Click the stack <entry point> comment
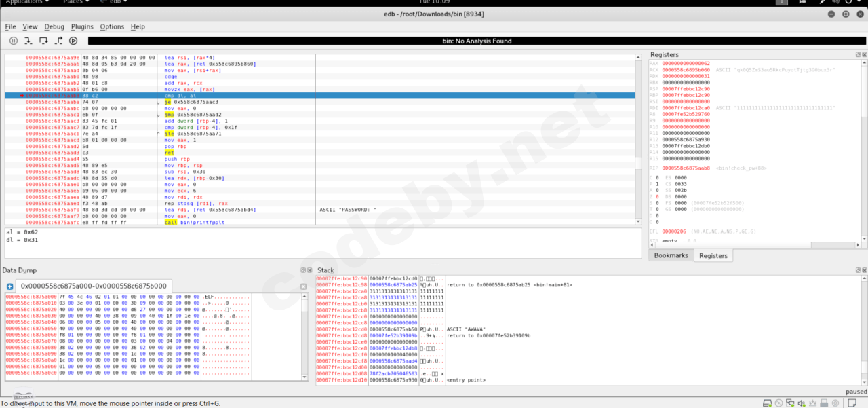The height and width of the screenshot is (408, 868). 467,380
